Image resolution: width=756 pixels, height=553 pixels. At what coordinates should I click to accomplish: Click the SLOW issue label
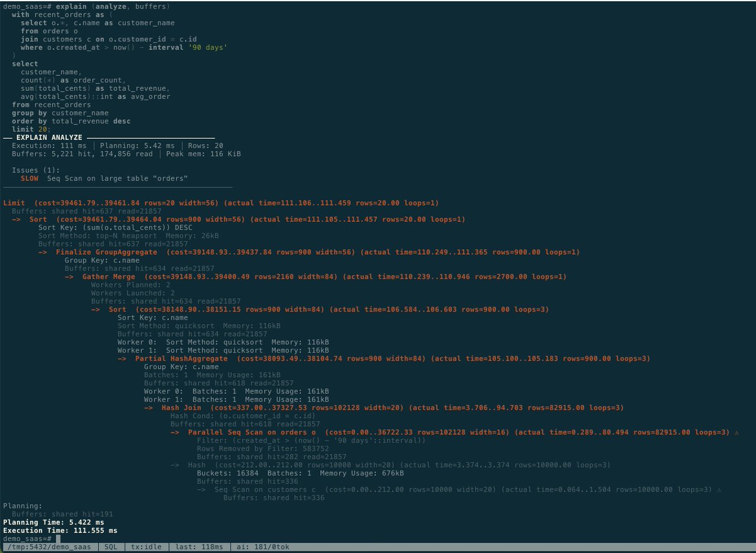(30, 178)
